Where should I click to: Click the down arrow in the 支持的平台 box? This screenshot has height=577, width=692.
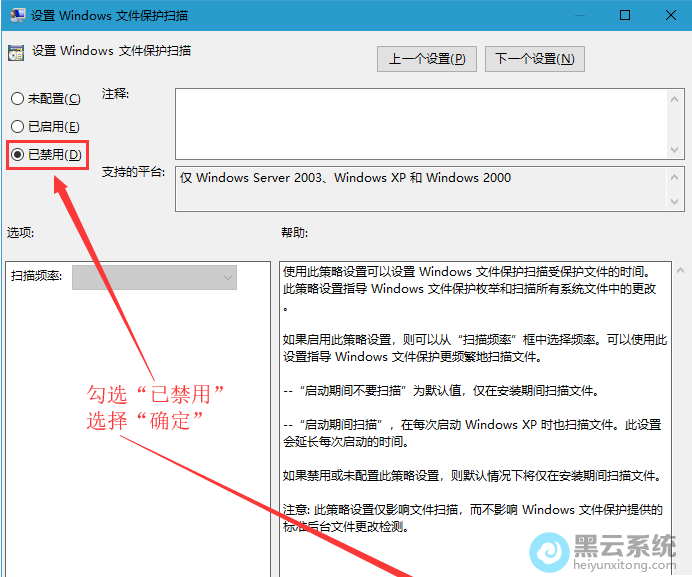pos(676,203)
